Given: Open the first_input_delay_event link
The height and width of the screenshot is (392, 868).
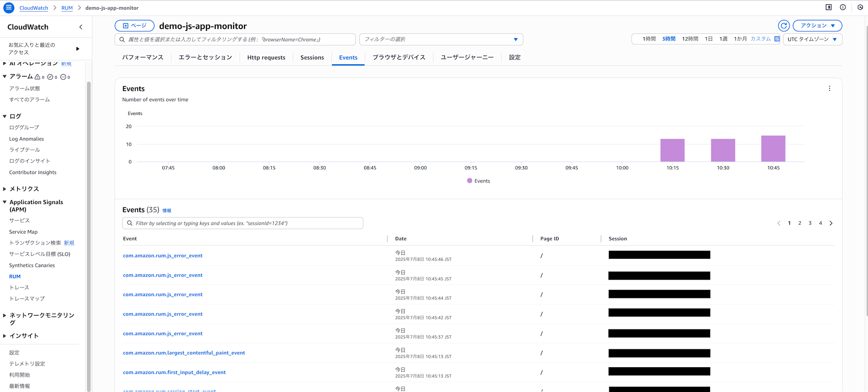Looking at the screenshot, I should click(174, 372).
